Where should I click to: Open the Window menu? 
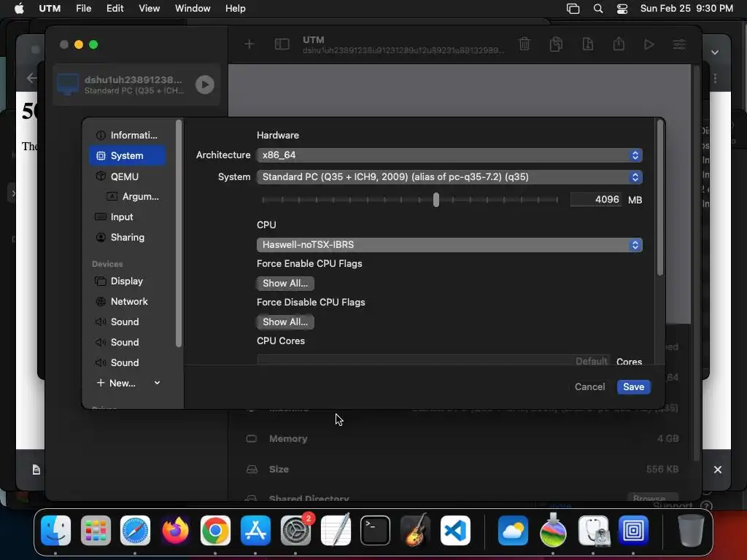click(x=193, y=8)
